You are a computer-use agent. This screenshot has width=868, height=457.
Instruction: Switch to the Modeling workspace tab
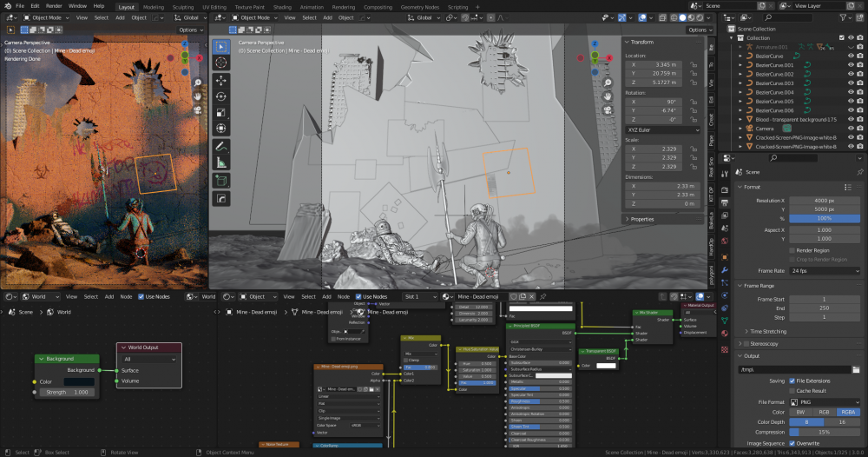point(154,7)
